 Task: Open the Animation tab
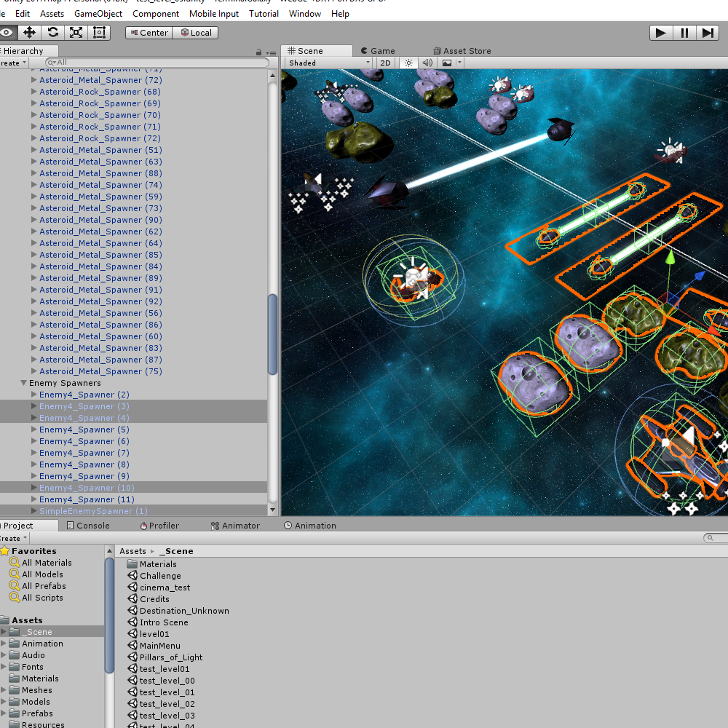click(309, 526)
